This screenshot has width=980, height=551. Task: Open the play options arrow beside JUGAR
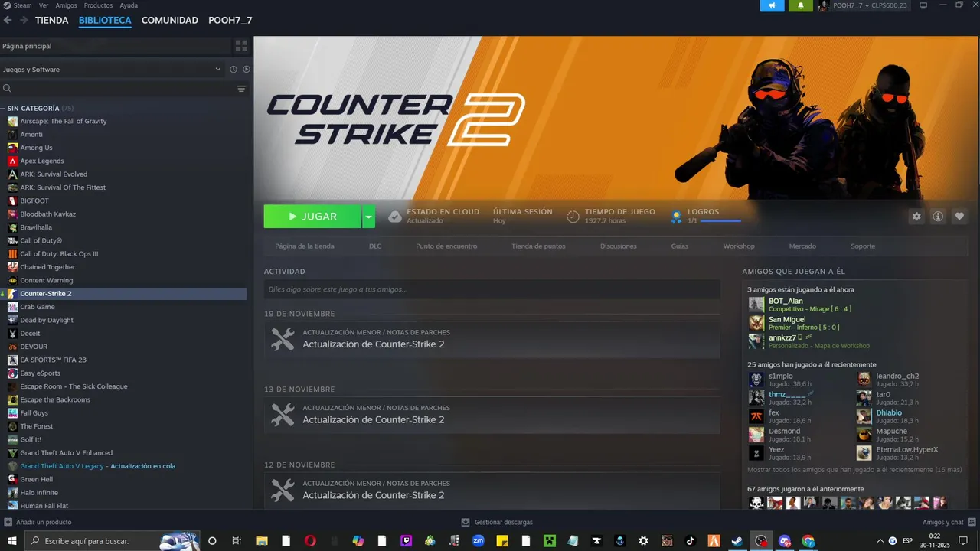pos(368,217)
